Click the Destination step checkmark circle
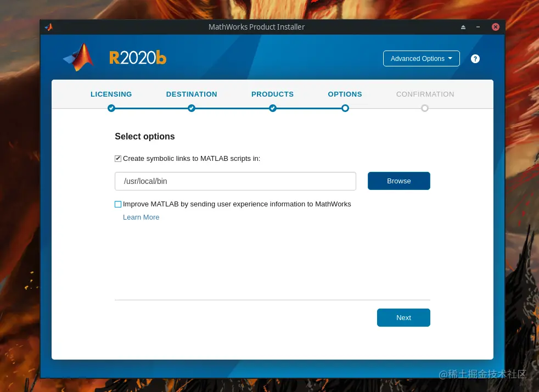 coord(192,108)
